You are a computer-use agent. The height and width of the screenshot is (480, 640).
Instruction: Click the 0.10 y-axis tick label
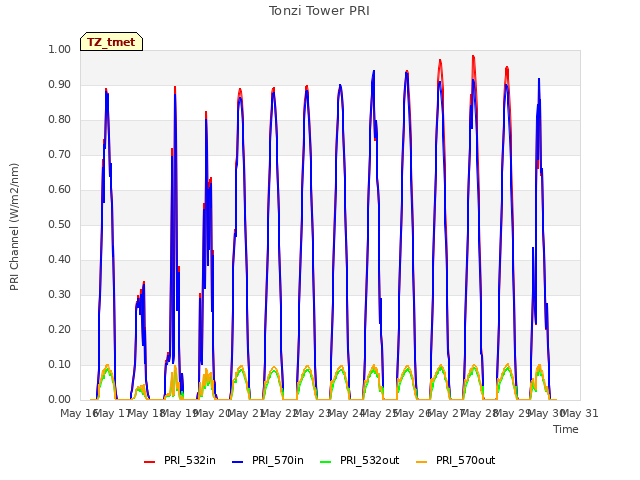[60, 364]
